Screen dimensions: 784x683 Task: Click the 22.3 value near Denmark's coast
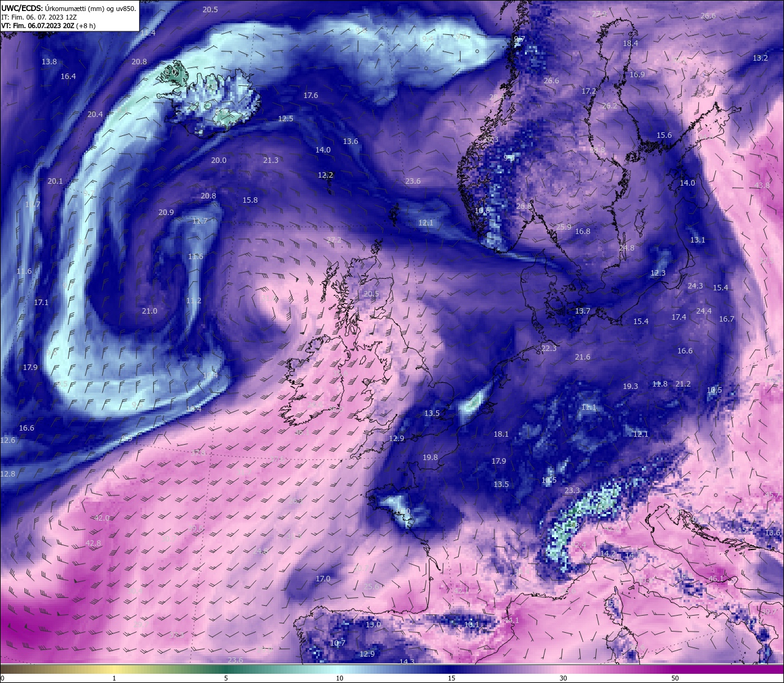tap(549, 349)
